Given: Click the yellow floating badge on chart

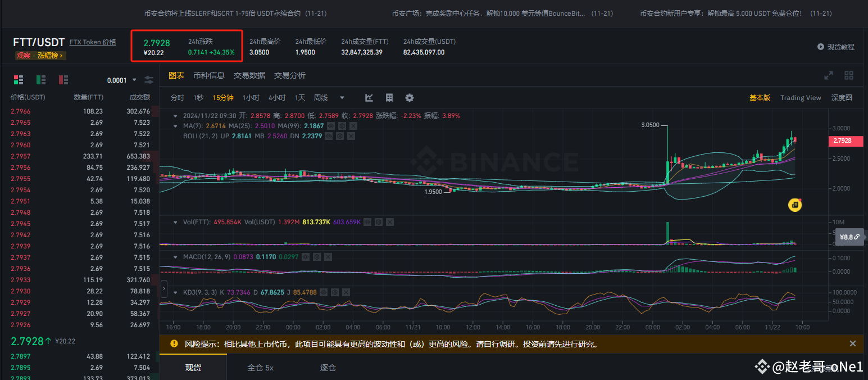Looking at the screenshot, I should (x=794, y=205).
